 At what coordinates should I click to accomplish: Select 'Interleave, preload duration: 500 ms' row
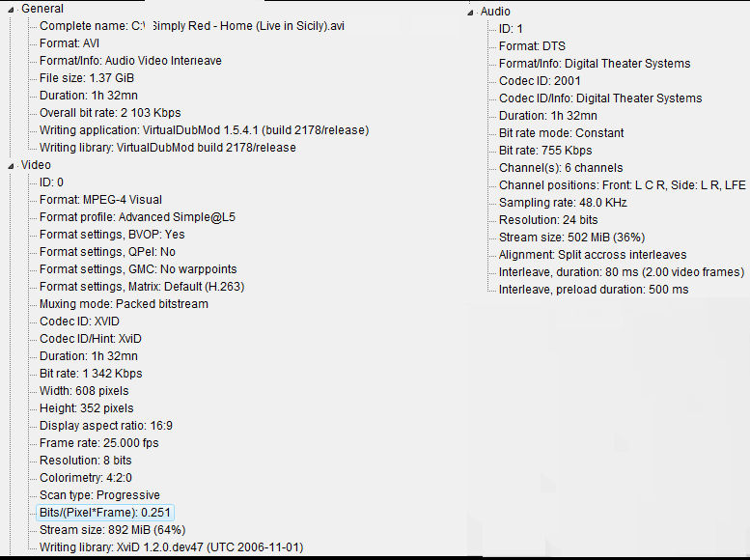594,290
